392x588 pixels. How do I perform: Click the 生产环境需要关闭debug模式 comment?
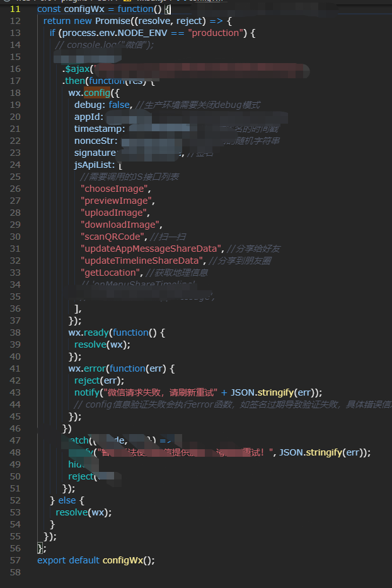pos(198,105)
